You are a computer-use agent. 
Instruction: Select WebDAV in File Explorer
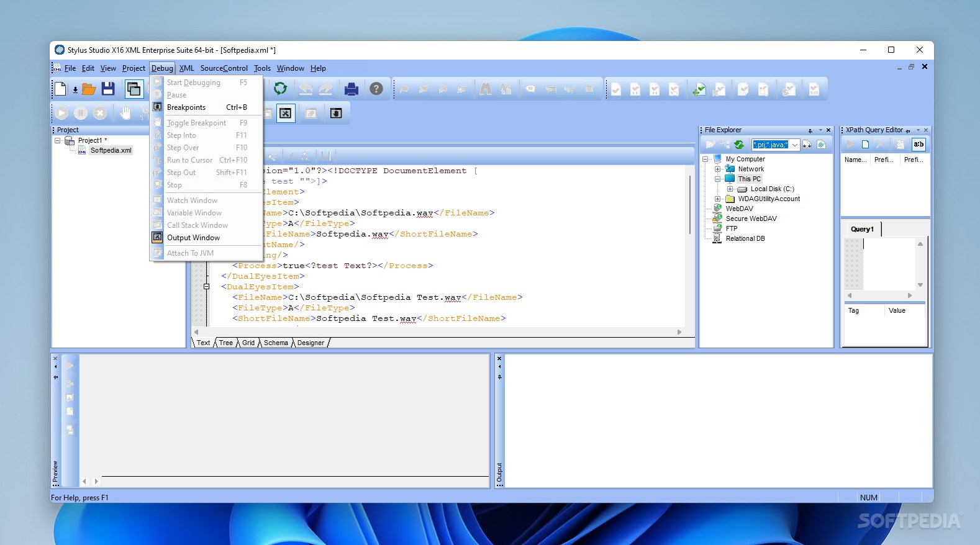pyautogui.click(x=739, y=209)
